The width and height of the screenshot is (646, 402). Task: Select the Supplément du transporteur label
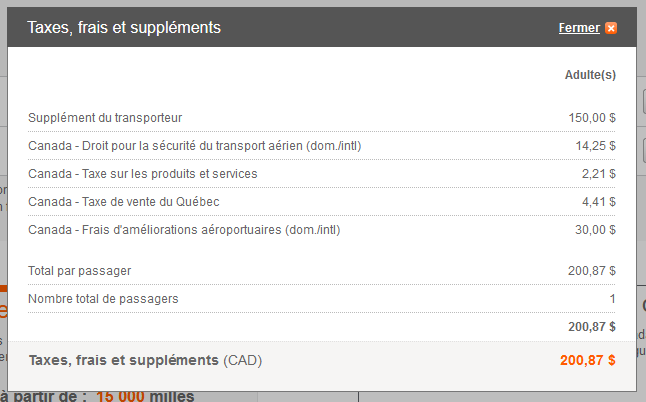point(105,118)
